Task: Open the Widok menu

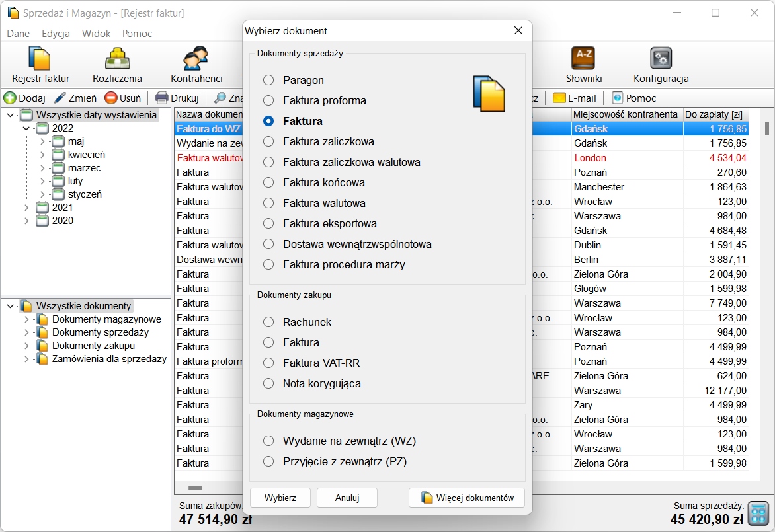Action: (96, 33)
